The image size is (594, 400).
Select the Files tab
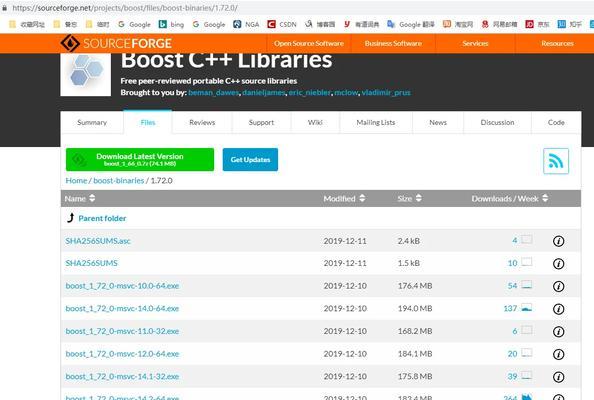(148, 122)
